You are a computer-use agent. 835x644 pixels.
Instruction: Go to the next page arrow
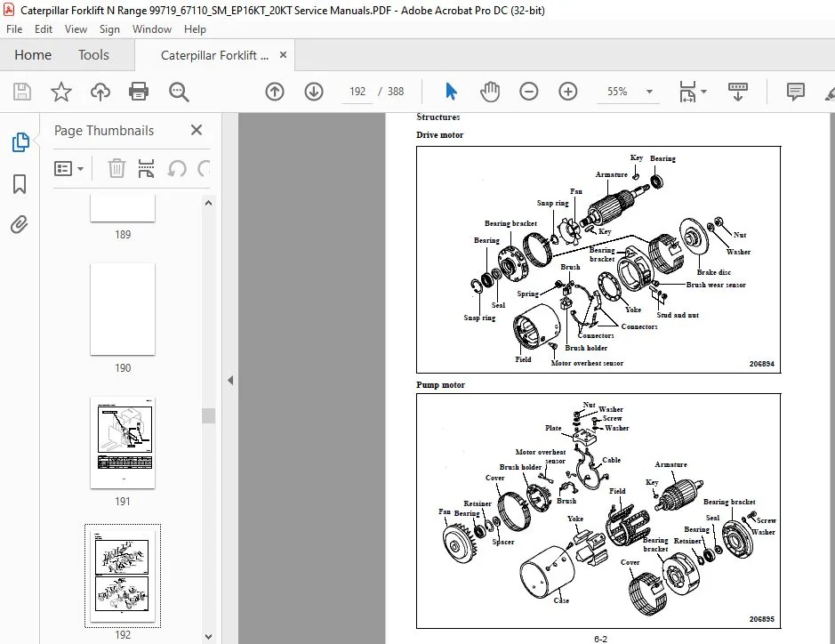pos(314,92)
